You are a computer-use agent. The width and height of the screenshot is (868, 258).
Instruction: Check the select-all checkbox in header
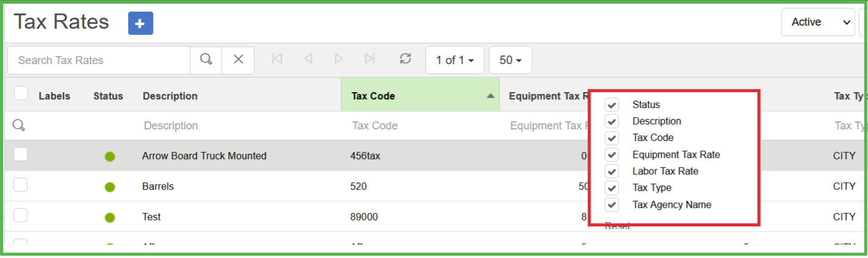(21, 93)
